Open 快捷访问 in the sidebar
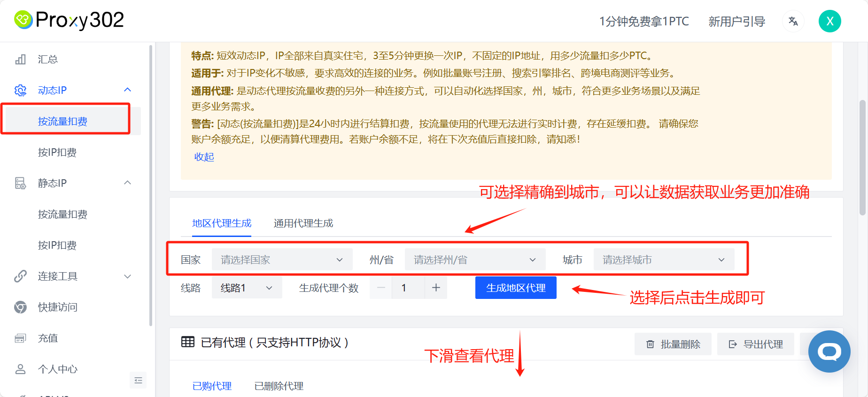The width and height of the screenshot is (868, 397). point(57,307)
